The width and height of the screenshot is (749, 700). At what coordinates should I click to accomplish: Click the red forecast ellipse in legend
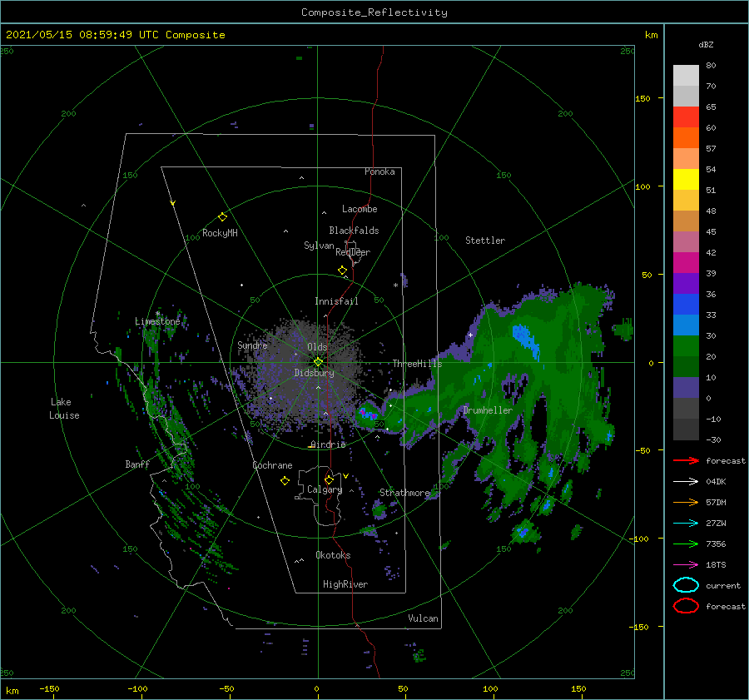click(x=686, y=606)
